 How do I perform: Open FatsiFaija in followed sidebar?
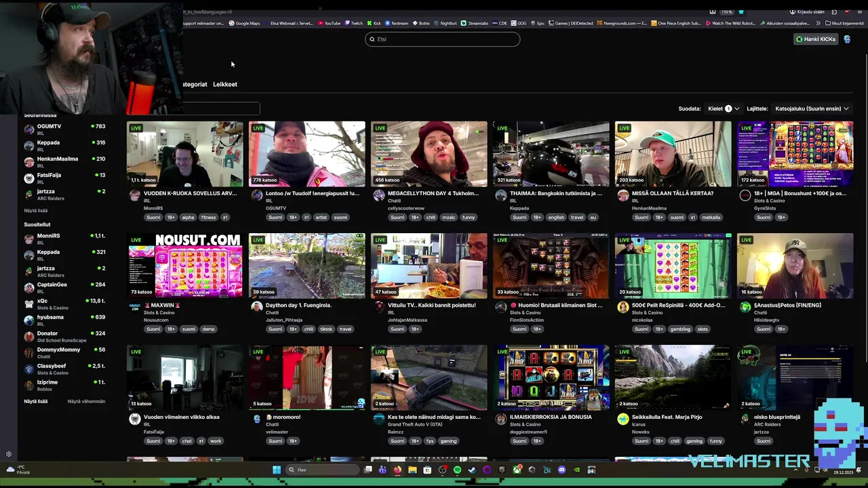tap(65, 178)
